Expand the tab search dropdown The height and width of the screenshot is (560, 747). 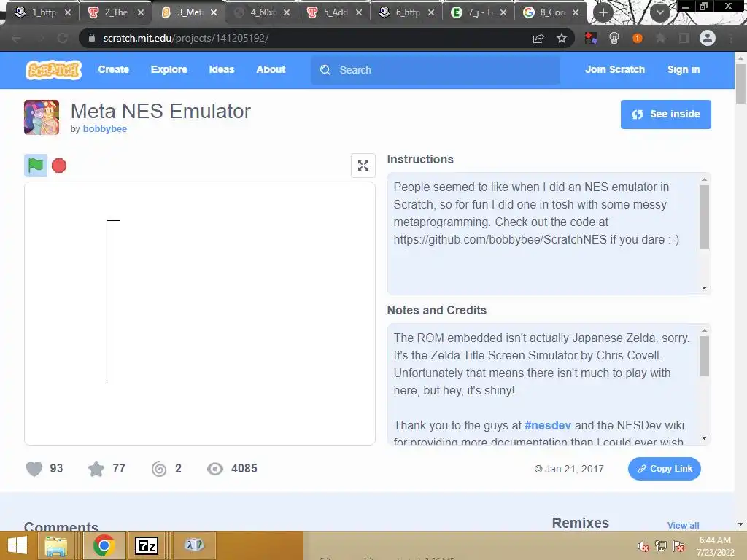click(659, 12)
